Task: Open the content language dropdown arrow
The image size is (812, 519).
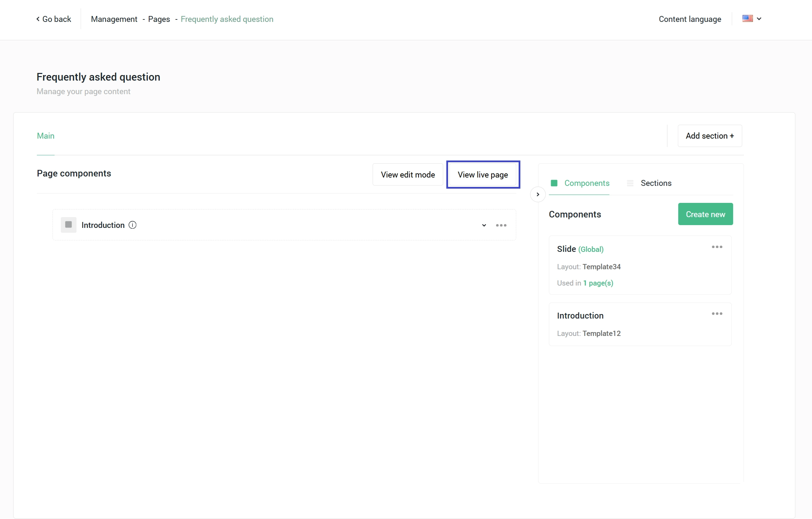Action: pyautogui.click(x=759, y=19)
